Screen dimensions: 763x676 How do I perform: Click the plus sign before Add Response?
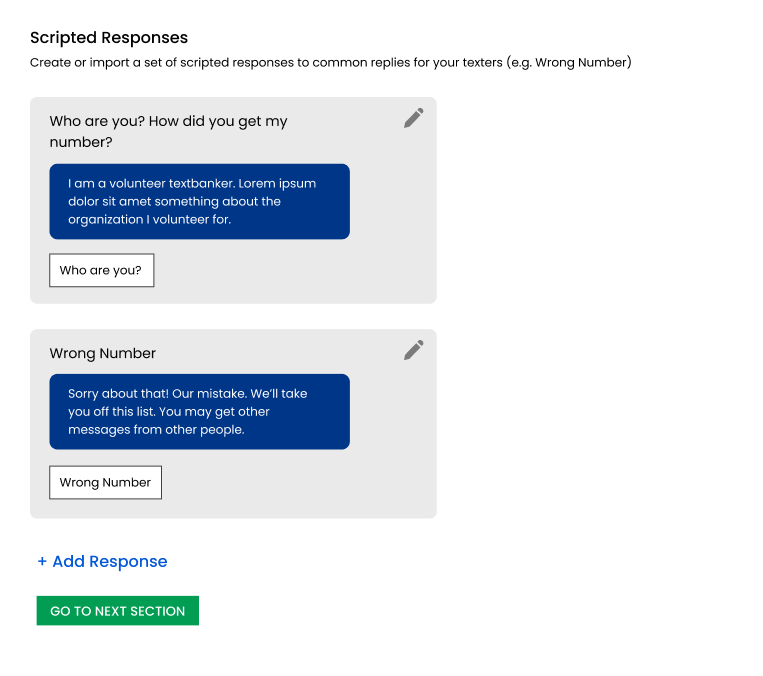[x=42, y=562]
